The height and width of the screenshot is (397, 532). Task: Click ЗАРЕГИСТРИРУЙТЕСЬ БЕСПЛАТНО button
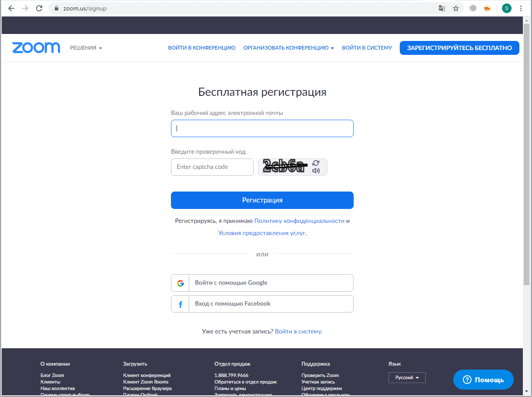click(x=459, y=48)
